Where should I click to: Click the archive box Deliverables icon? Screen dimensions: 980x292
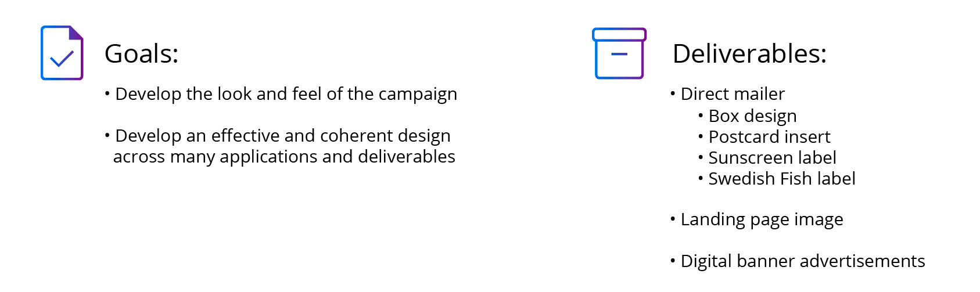(619, 53)
